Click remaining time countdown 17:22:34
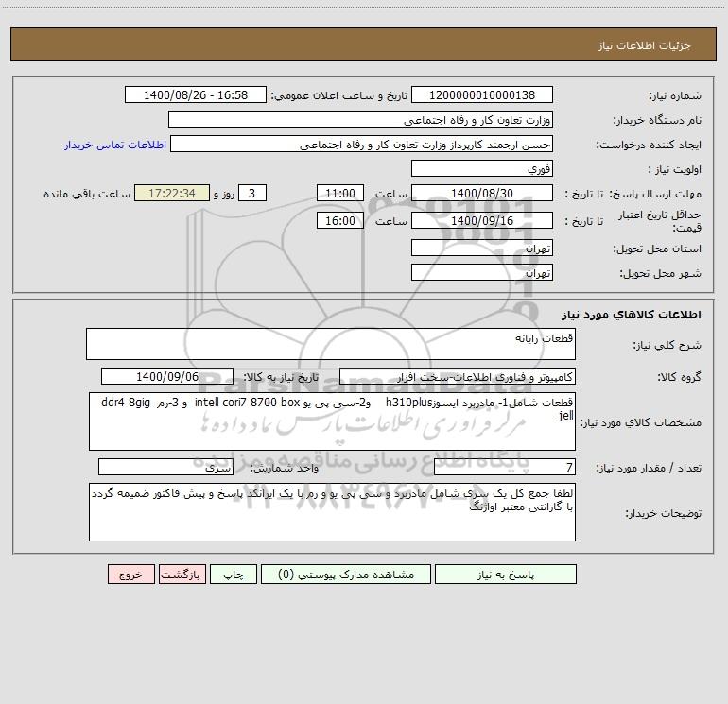 pos(172,193)
